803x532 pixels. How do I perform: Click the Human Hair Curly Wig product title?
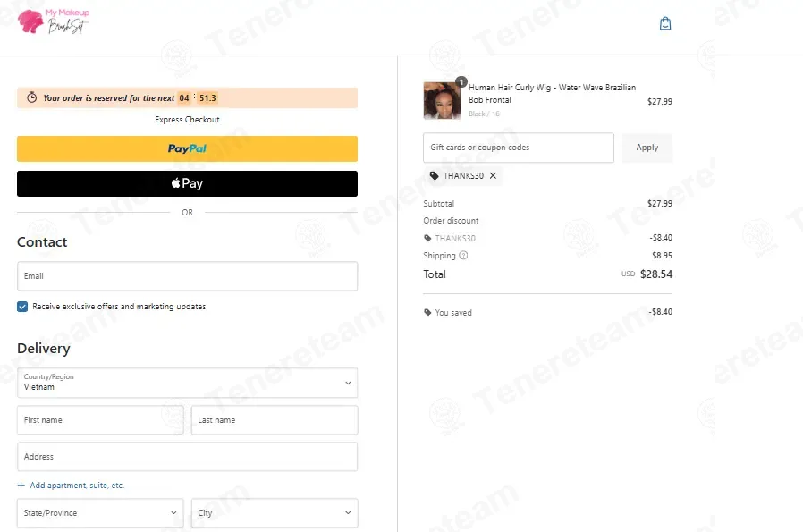coord(552,94)
